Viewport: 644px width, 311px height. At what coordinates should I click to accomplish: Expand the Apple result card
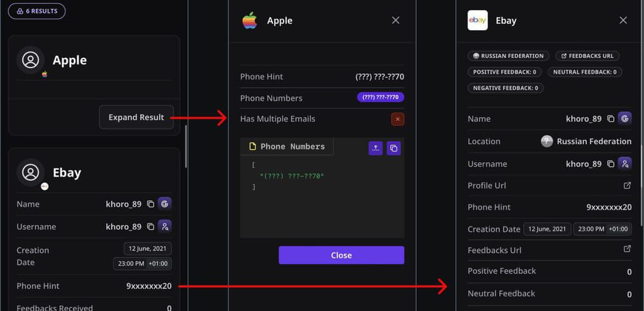click(x=137, y=117)
